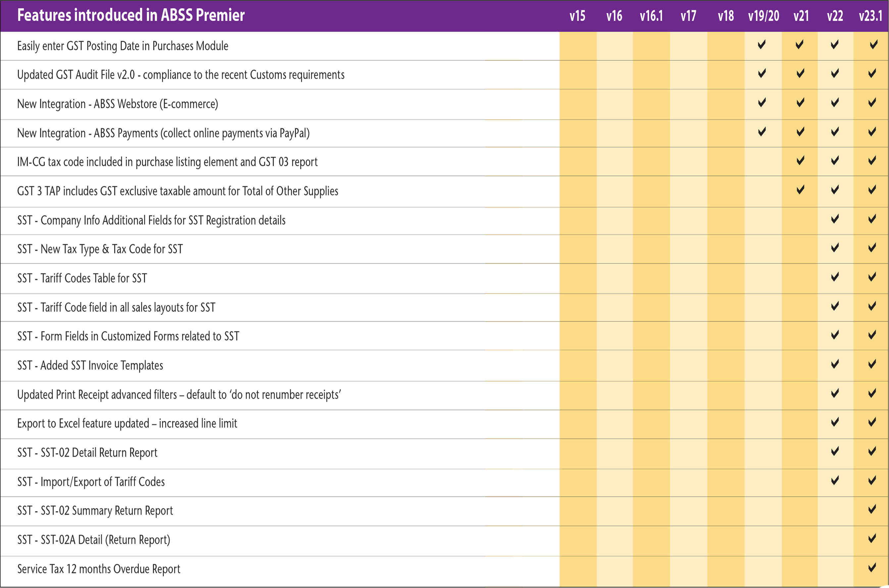
Task: Click the lowest checkmark in v21 column
Action: [x=800, y=189]
